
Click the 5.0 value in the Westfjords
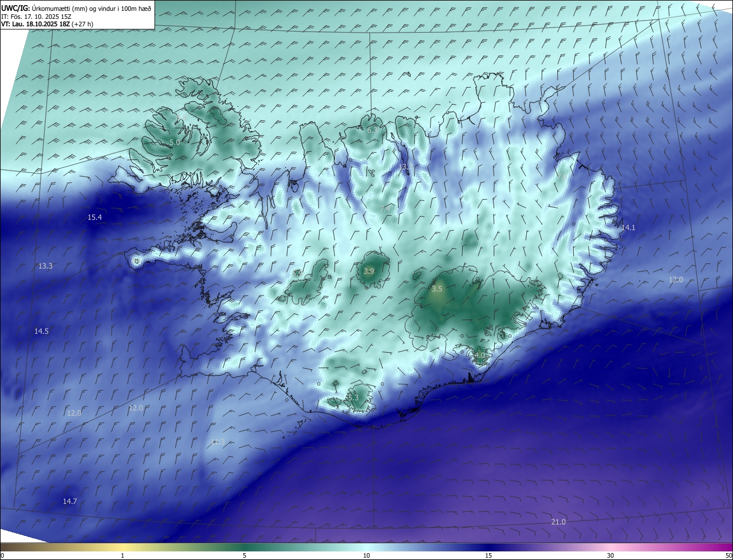coord(175,141)
